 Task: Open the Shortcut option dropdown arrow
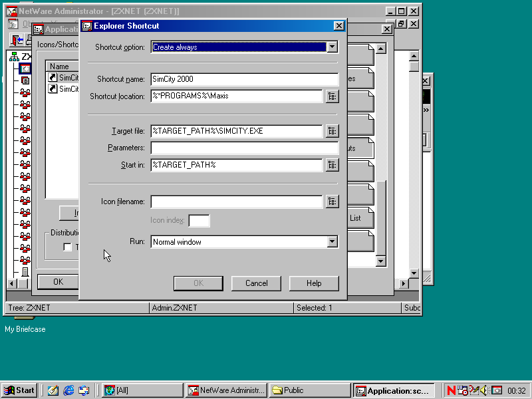[332, 47]
